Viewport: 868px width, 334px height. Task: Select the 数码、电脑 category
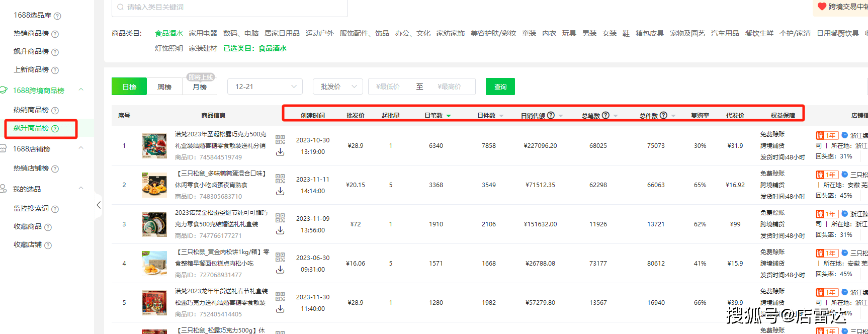(x=241, y=33)
